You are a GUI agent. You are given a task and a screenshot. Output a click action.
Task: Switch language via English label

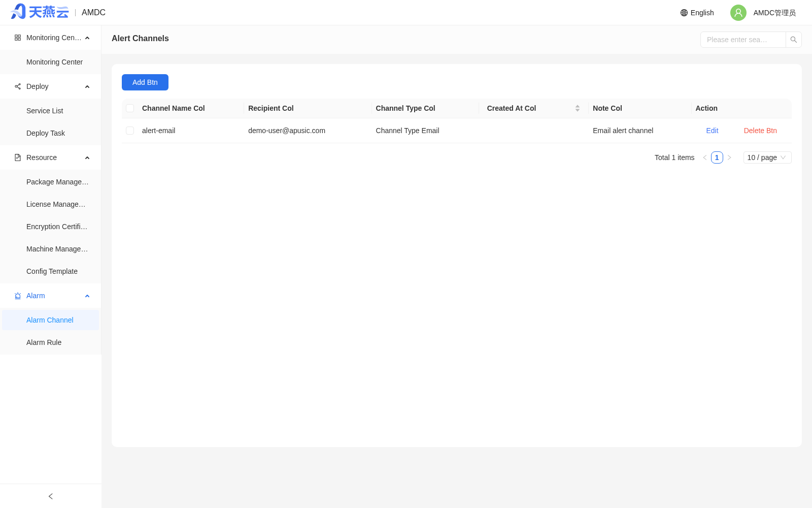[702, 13]
